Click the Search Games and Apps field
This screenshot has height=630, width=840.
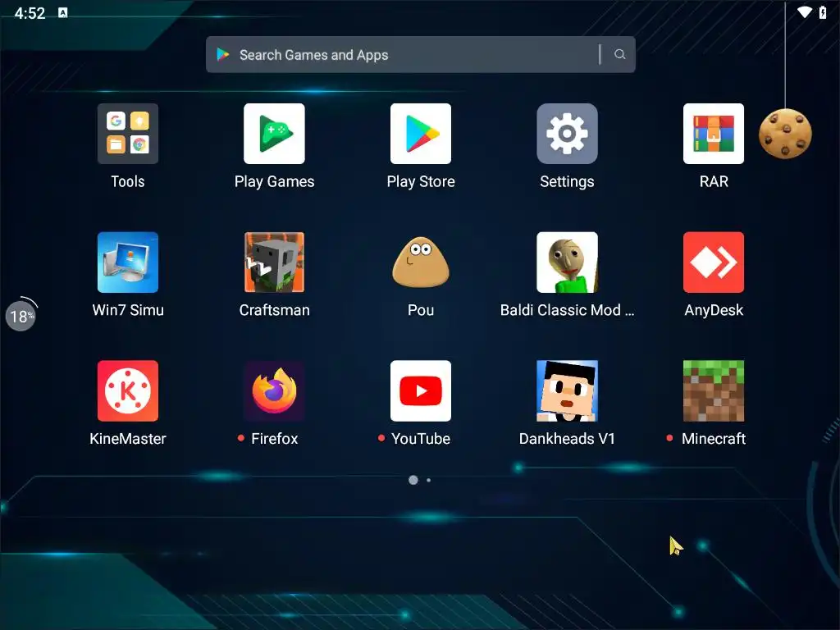click(421, 54)
